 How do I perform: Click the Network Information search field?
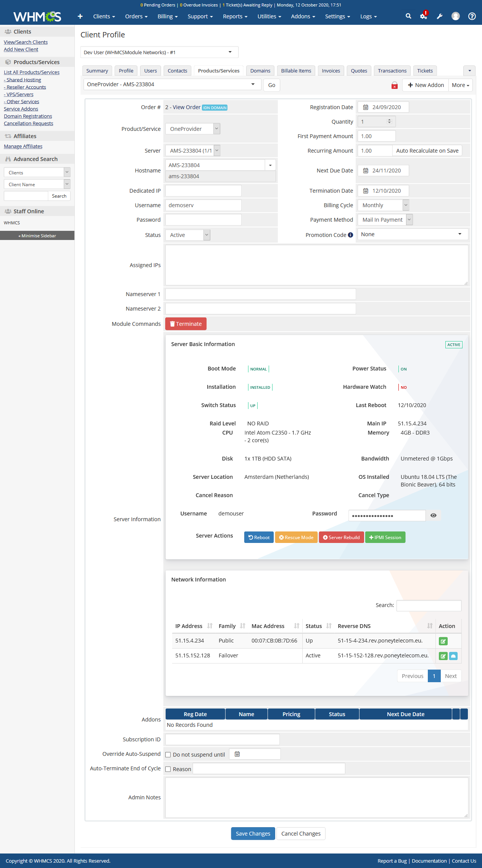tap(429, 606)
